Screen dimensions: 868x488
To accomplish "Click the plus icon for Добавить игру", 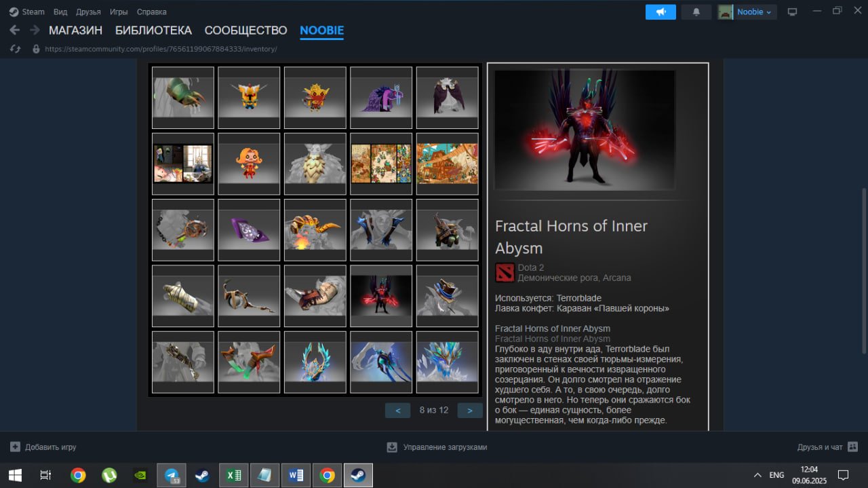I will tap(15, 447).
